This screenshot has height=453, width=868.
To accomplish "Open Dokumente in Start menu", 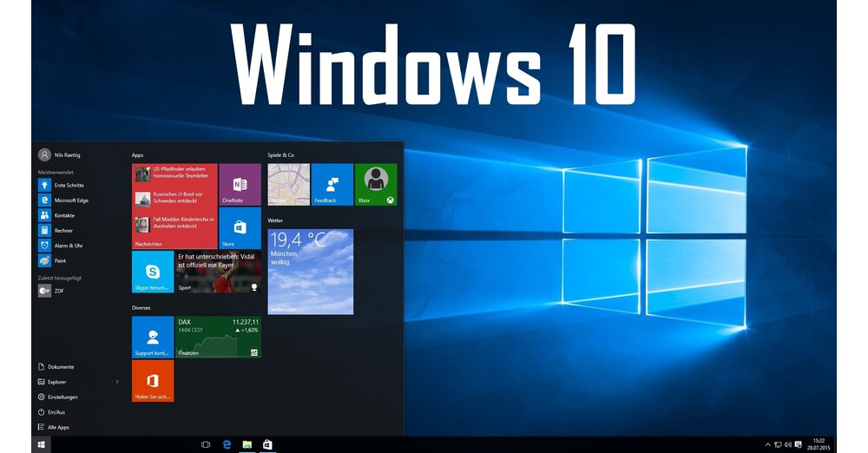I will pos(56,366).
